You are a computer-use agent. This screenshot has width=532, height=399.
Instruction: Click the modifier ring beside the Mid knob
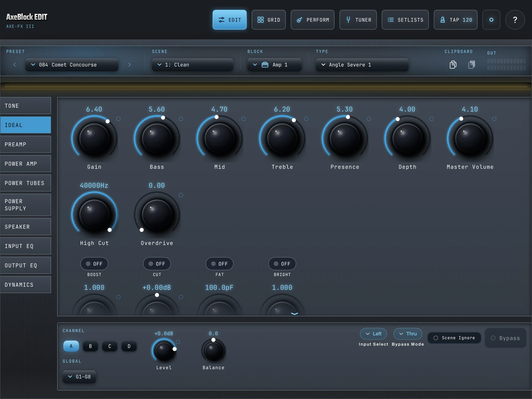point(243,119)
